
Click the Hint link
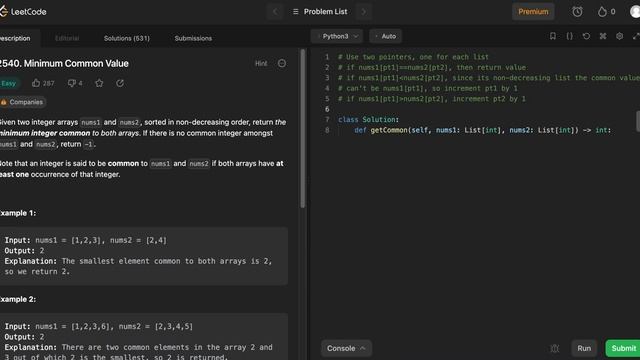click(261, 63)
